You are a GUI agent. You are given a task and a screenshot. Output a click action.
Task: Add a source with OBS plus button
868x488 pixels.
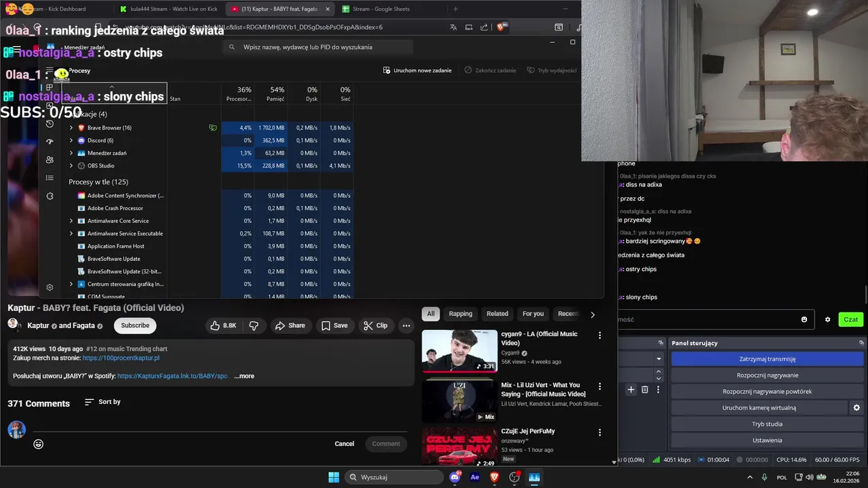[631, 389]
